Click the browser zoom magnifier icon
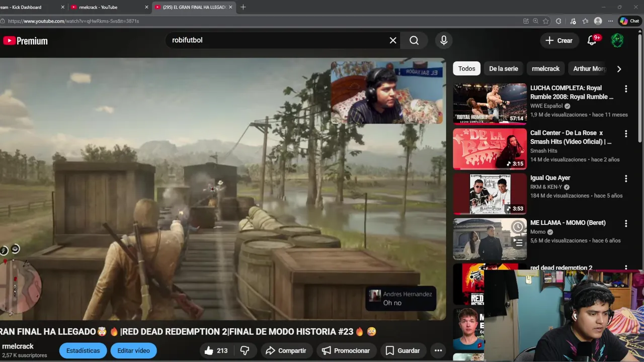The width and height of the screenshot is (644, 362). pyautogui.click(x=536, y=21)
